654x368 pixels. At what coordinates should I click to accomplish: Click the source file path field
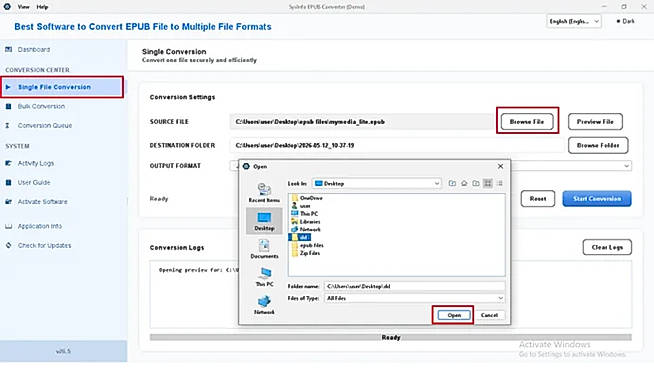coord(362,122)
